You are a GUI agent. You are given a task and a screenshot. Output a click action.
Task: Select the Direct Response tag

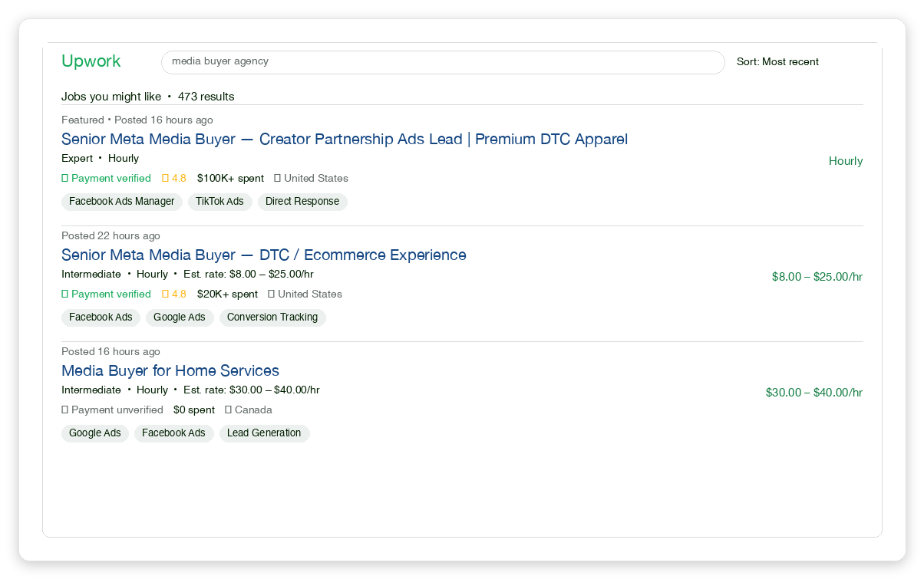tap(302, 202)
